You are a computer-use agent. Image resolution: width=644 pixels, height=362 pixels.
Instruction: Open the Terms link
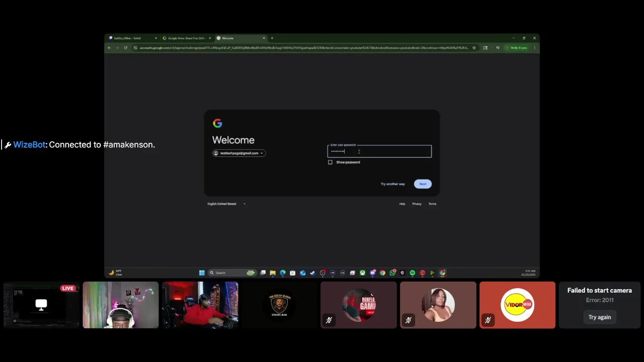[x=432, y=204]
